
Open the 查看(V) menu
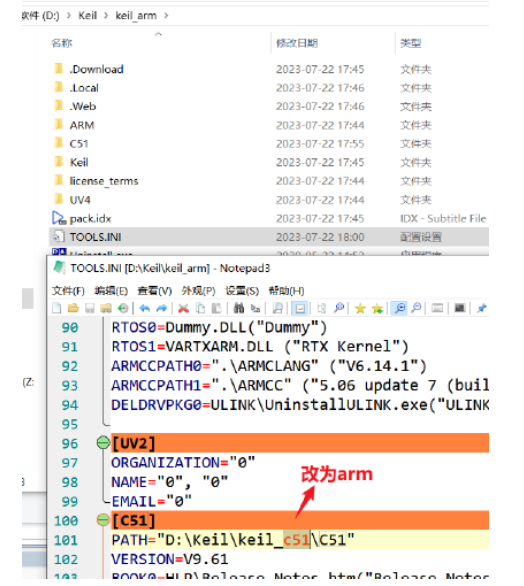click(155, 291)
